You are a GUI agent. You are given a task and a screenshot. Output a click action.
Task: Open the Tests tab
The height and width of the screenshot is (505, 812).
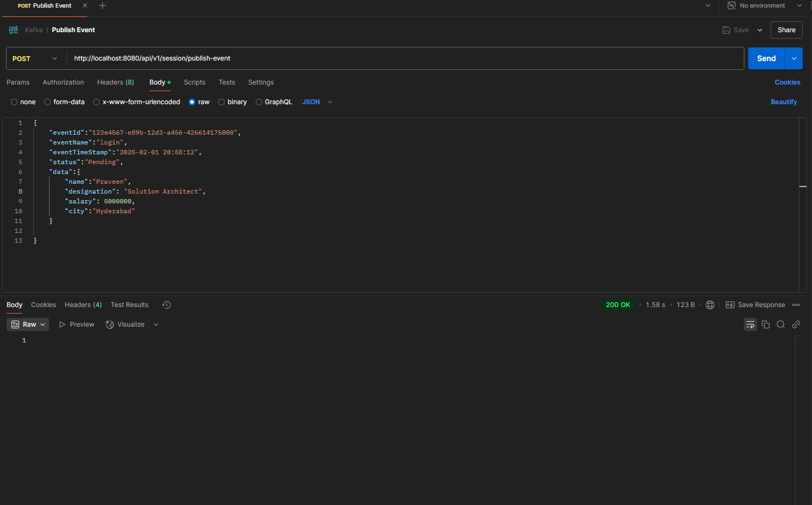click(x=227, y=82)
